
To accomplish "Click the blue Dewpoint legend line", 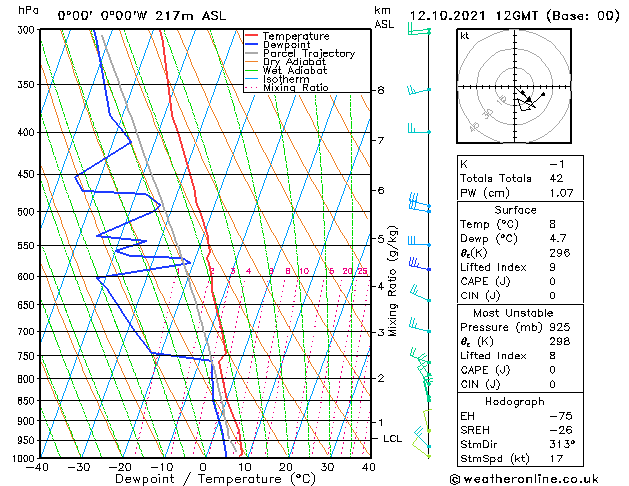I will coord(252,45).
